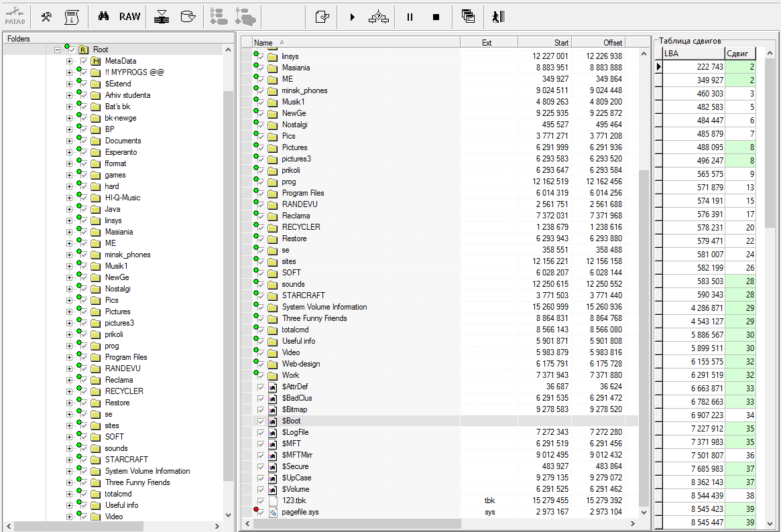Click the hourglass-over-disk toolbar icon

(161, 17)
